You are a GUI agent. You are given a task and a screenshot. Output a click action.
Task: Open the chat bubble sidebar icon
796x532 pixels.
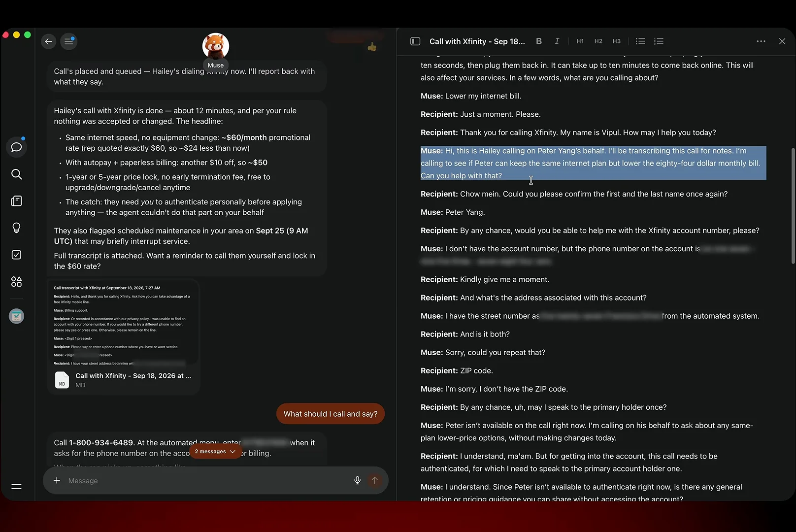coord(16,147)
